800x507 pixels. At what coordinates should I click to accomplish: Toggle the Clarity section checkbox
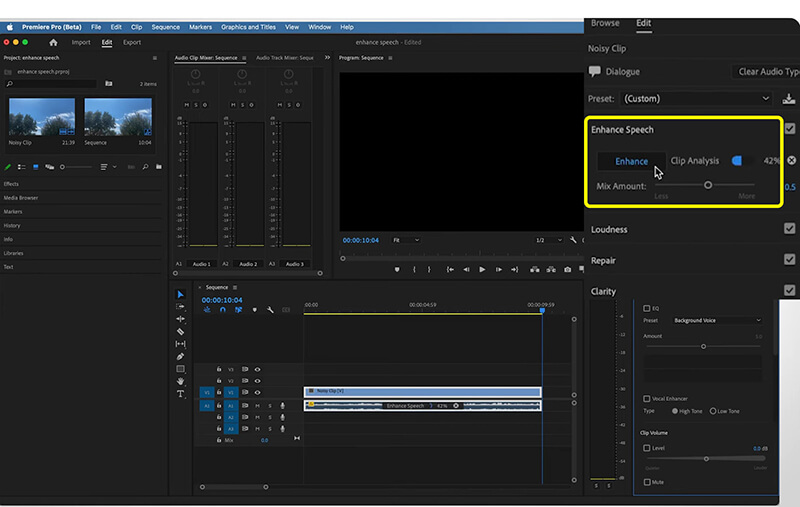pos(790,290)
